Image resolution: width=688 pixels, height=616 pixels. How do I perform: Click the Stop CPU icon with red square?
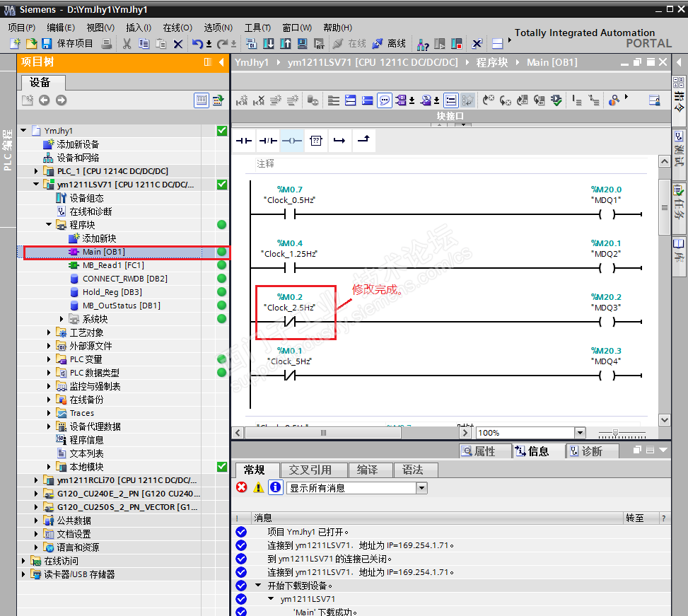click(x=457, y=43)
